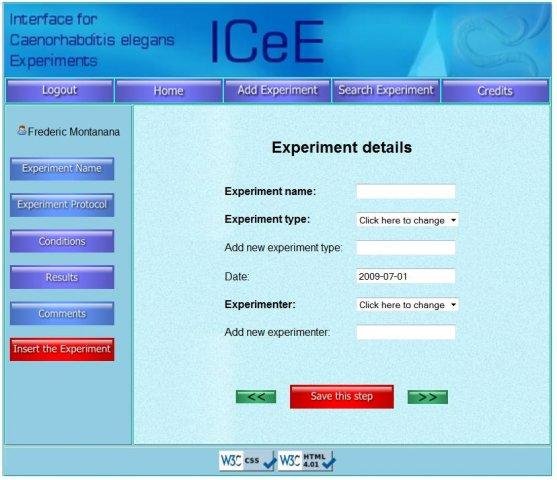The width and height of the screenshot is (557, 480).
Task: Open Search Experiment in navigation bar
Action: tap(386, 91)
